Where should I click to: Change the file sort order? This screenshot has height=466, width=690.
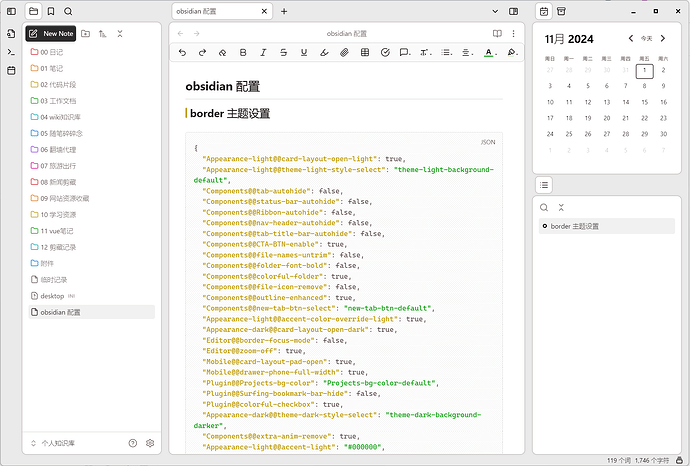coord(103,33)
